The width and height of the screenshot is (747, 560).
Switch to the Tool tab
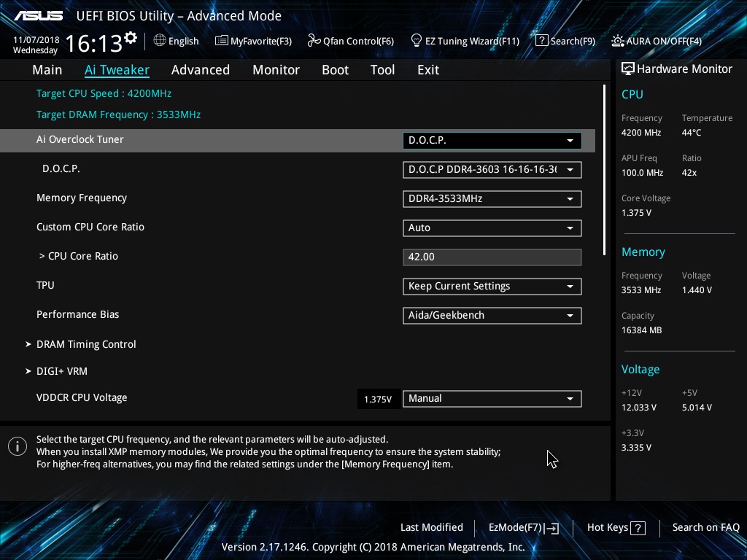382,70
